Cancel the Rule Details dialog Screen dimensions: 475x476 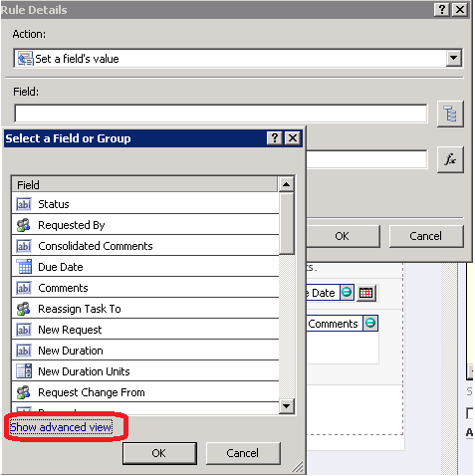click(x=426, y=236)
